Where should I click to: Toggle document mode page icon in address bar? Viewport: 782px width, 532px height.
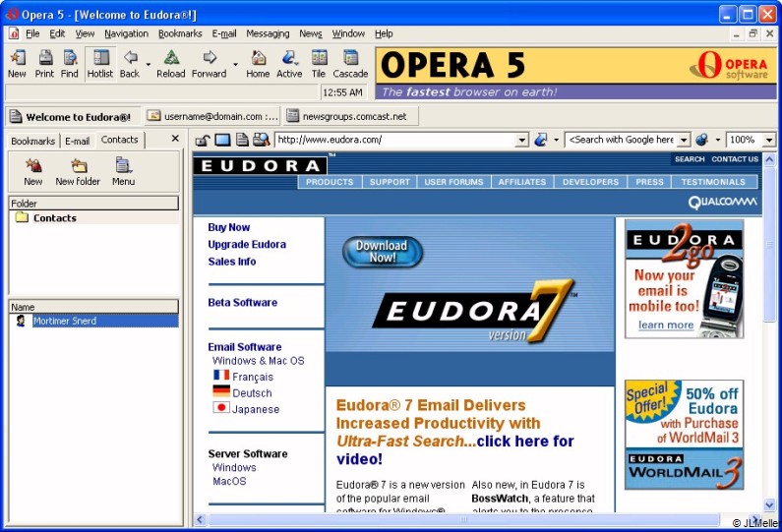(x=242, y=140)
